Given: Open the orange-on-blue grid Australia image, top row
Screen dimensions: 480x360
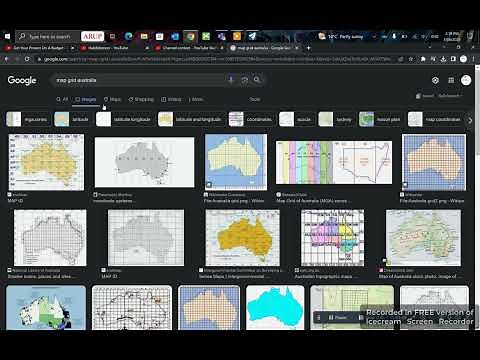Looking at the screenshot, I should coord(434,162).
